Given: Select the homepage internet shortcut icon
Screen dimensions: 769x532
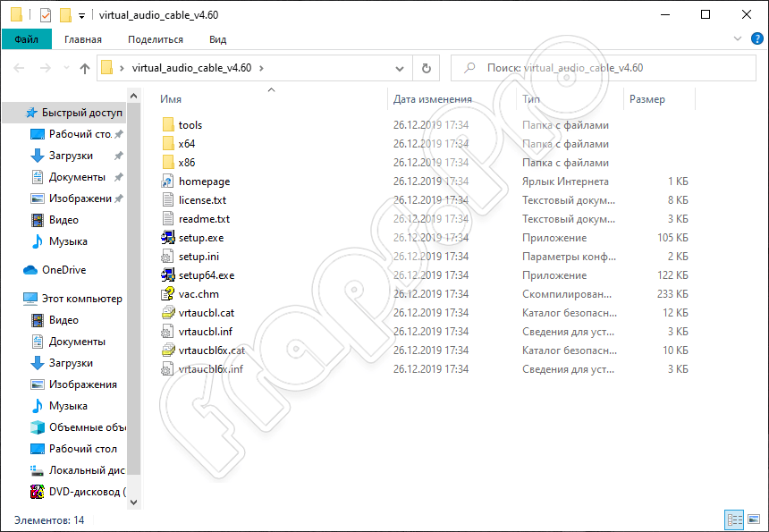Looking at the screenshot, I should (x=168, y=182).
